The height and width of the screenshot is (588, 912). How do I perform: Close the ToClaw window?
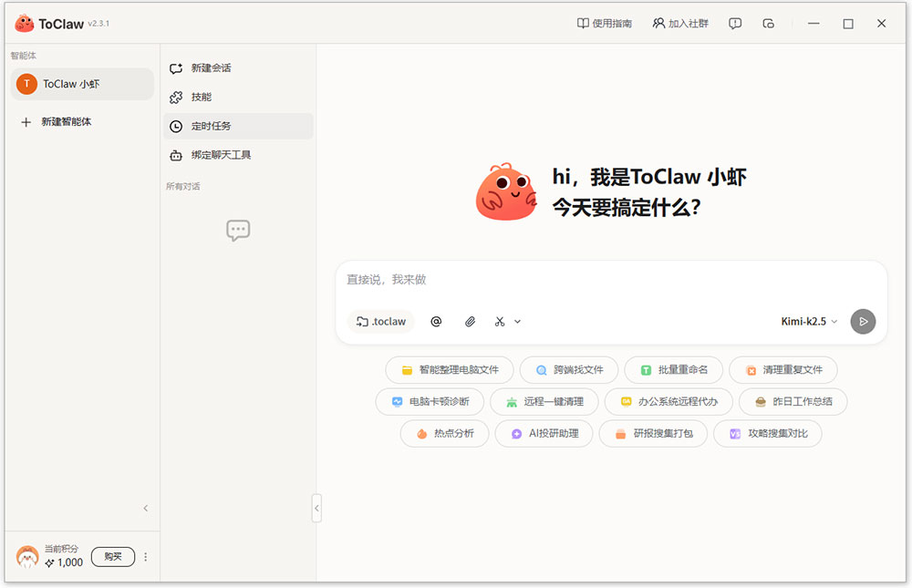(x=881, y=24)
